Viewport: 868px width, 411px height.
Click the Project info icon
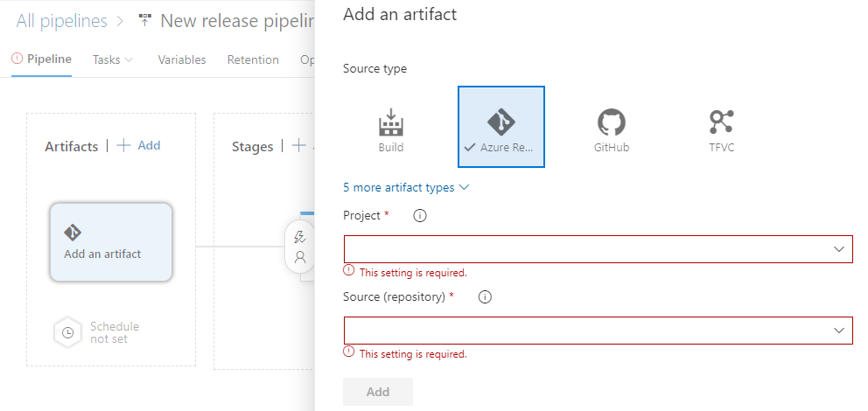pos(420,216)
